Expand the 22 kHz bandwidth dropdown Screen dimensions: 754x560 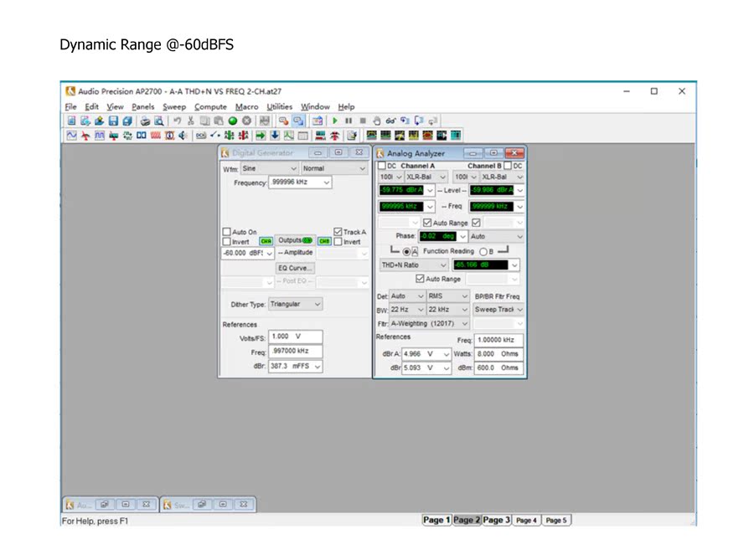pyautogui.click(x=447, y=310)
